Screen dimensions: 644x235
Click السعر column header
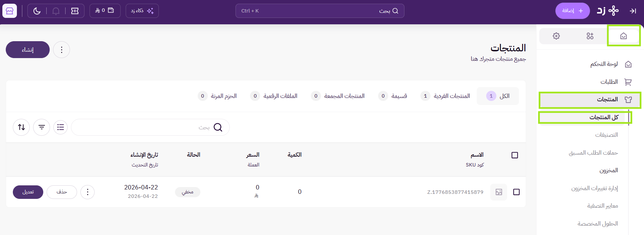point(253,155)
